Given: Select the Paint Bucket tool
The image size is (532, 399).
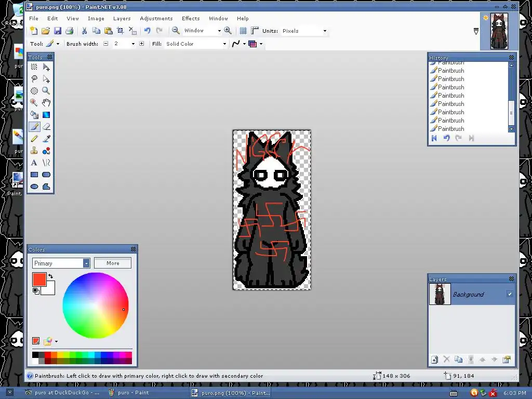Looking at the screenshot, I should point(34,115).
